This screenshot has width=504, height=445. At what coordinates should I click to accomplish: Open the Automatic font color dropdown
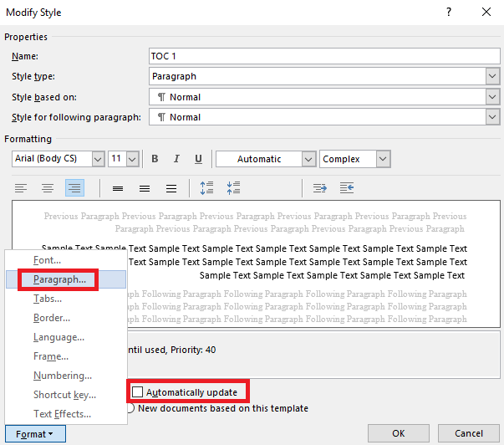pyautogui.click(x=308, y=159)
